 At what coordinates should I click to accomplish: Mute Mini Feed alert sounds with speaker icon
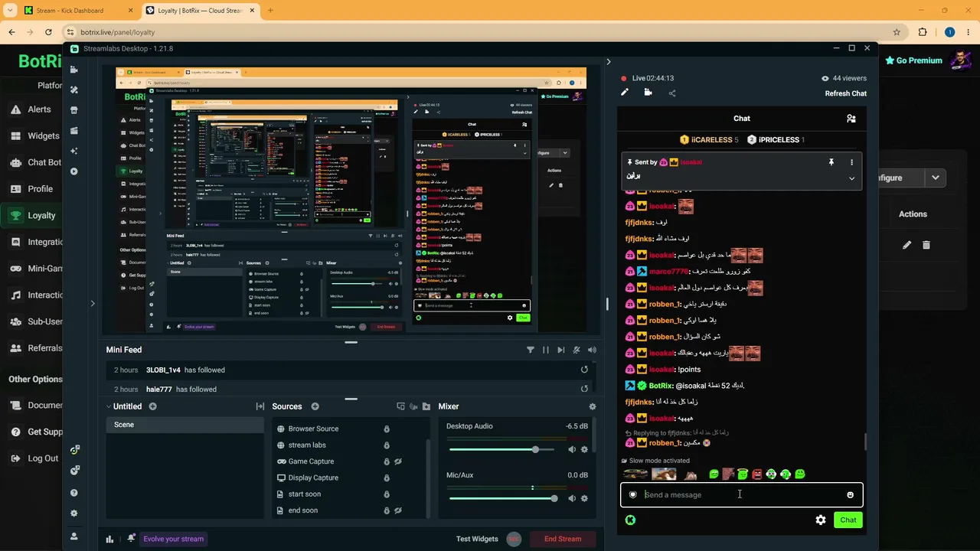592,350
